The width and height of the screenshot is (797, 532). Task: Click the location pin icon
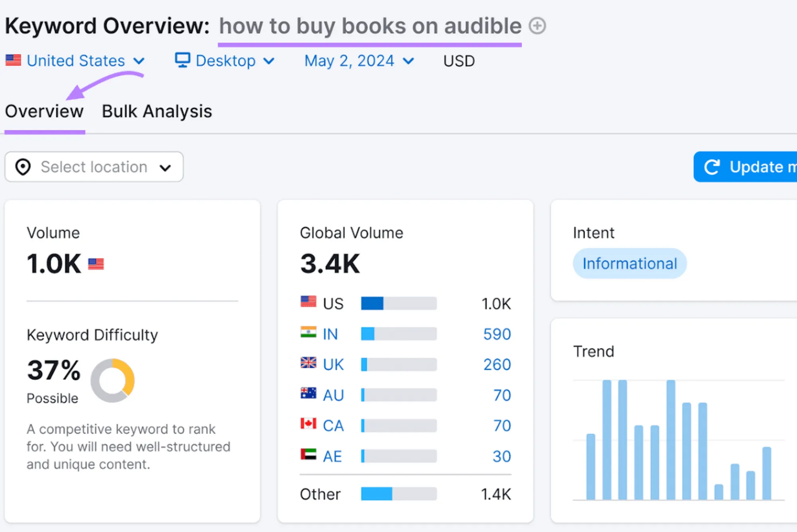(23, 167)
